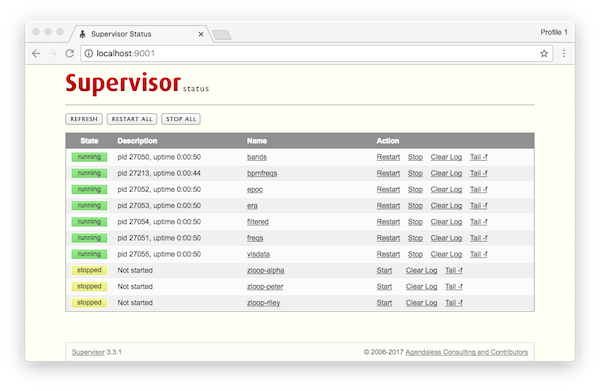Restart the bands process
This screenshot has width=600, height=391.
pyautogui.click(x=388, y=157)
